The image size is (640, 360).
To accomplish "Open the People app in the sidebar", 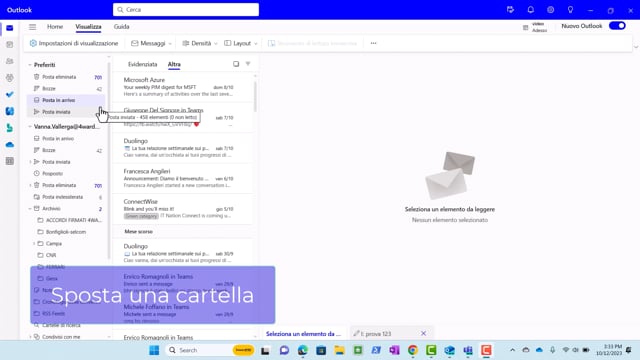I will point(10,61).
